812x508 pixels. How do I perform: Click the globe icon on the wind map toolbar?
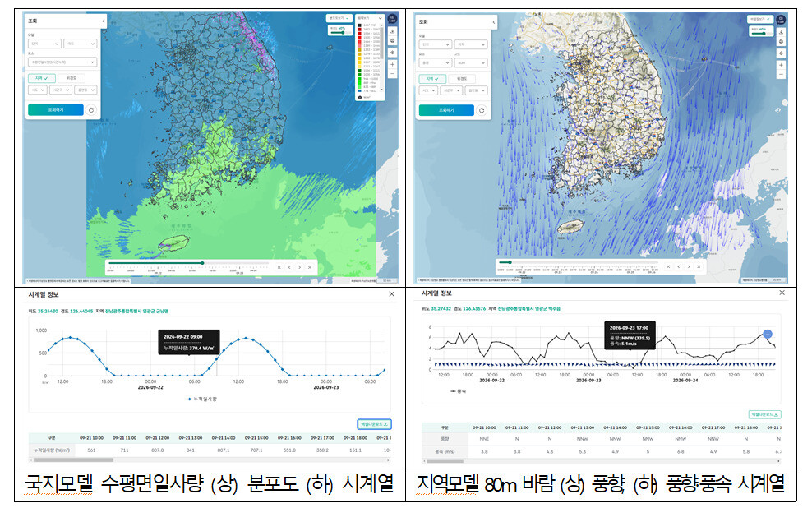pos(781,42)
